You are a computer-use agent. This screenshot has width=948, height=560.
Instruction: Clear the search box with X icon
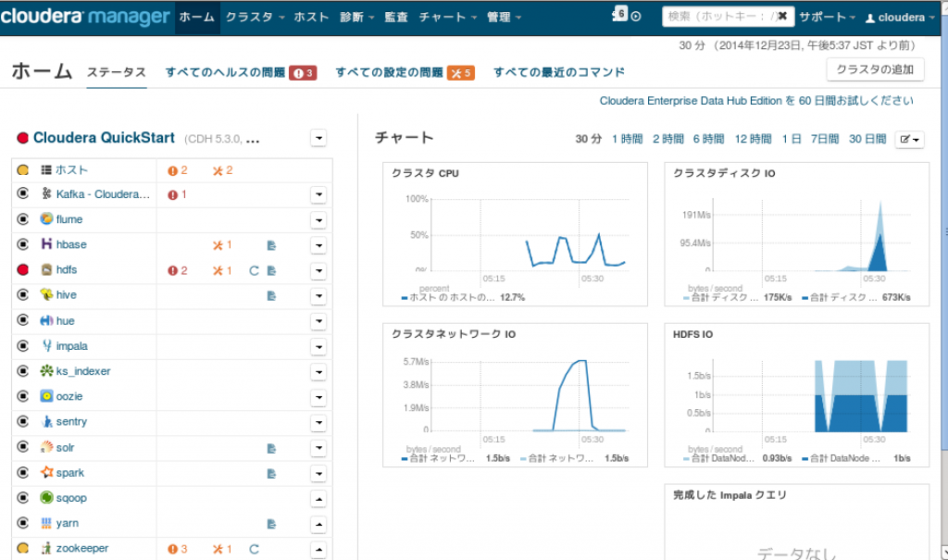781,17
